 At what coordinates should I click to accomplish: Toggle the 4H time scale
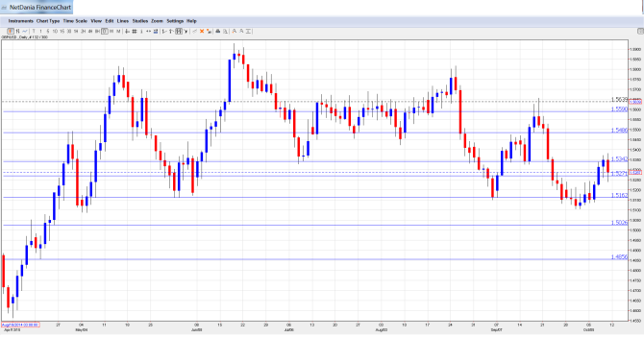pos(90,31)
